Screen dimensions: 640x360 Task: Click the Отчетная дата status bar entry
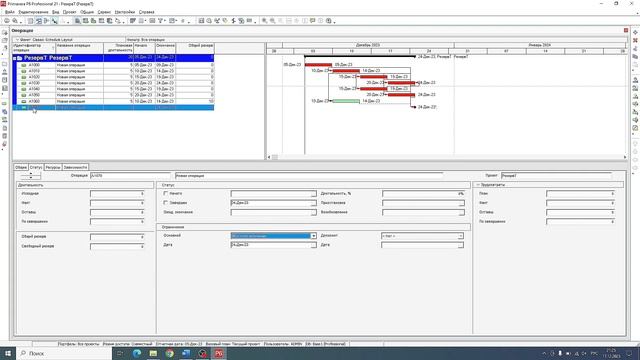[x=179, y=344]
